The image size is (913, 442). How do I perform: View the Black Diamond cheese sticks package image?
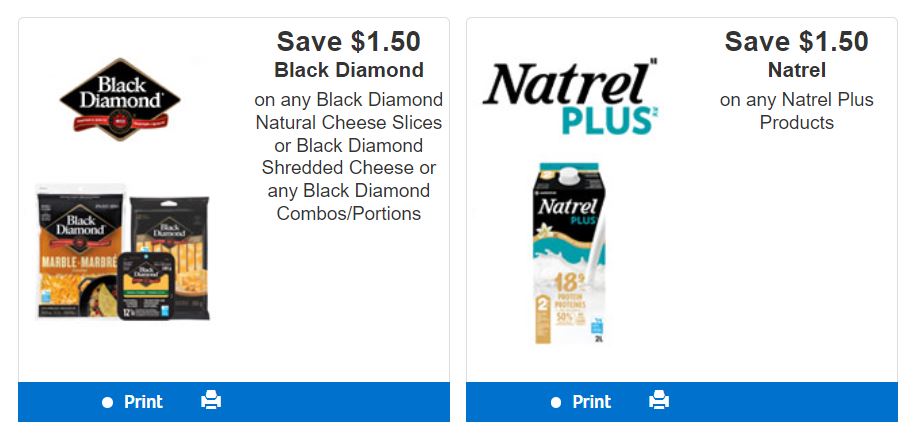click(169, 256)
